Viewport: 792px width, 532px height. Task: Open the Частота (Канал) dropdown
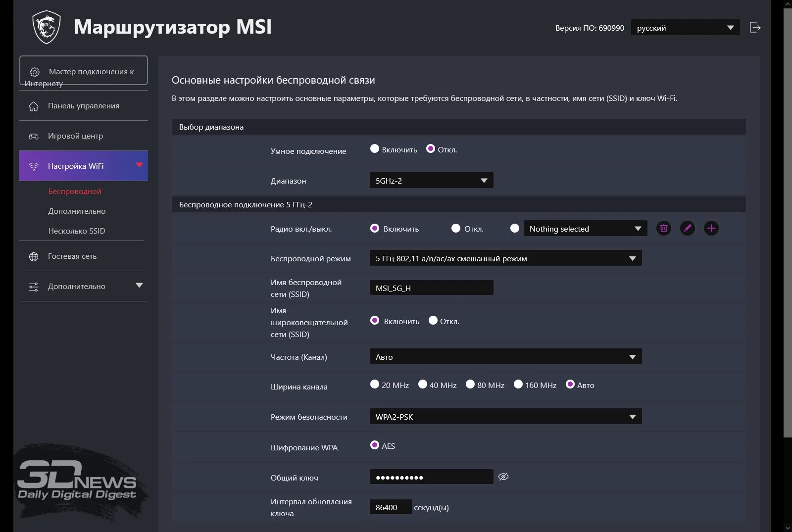pos(506,356)
